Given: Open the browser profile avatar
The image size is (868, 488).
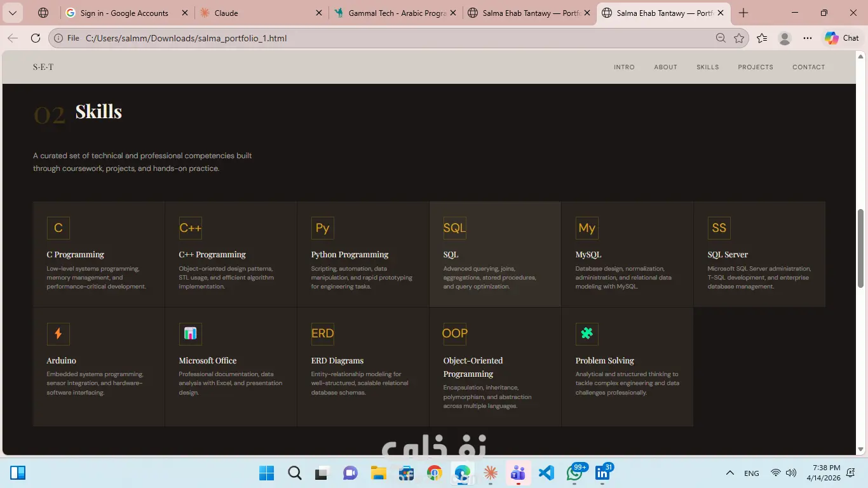Looking at the screenshot, I should [785, 38].
